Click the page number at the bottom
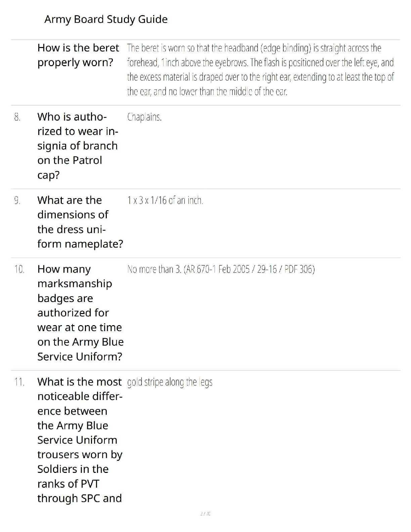 [x=205, y=514]
